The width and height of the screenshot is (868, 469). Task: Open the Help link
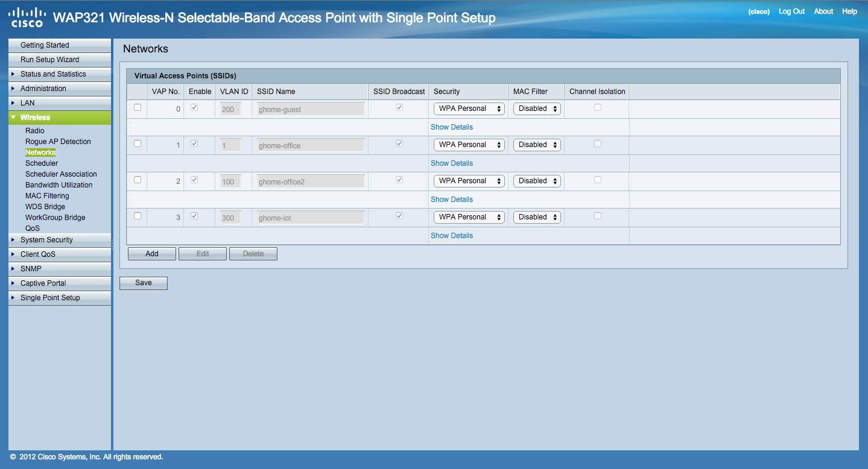(x=849, y=11)
